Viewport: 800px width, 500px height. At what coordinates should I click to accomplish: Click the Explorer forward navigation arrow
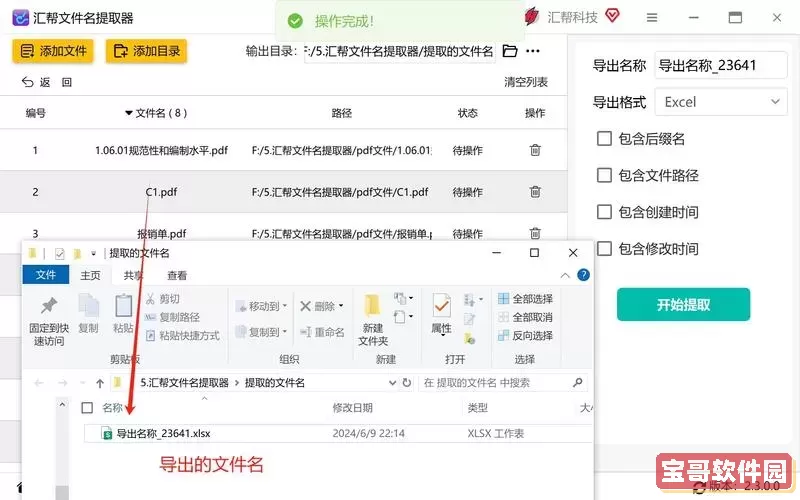pos(63,383)
